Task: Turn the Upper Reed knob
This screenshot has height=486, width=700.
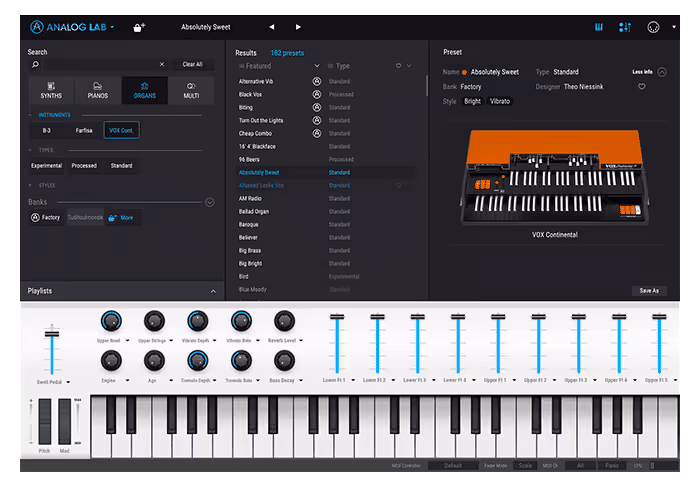Action: pos(111,321)
